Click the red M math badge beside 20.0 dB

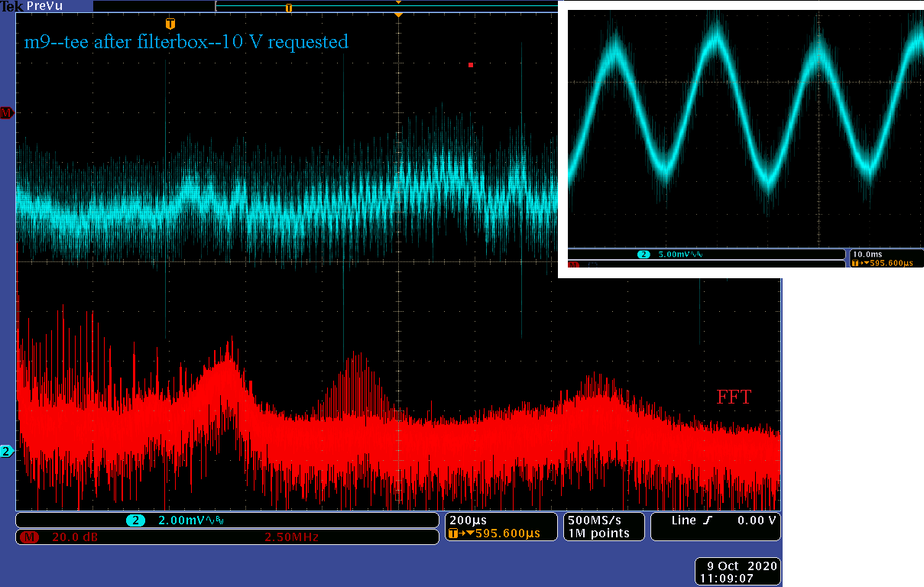point(28,537)
